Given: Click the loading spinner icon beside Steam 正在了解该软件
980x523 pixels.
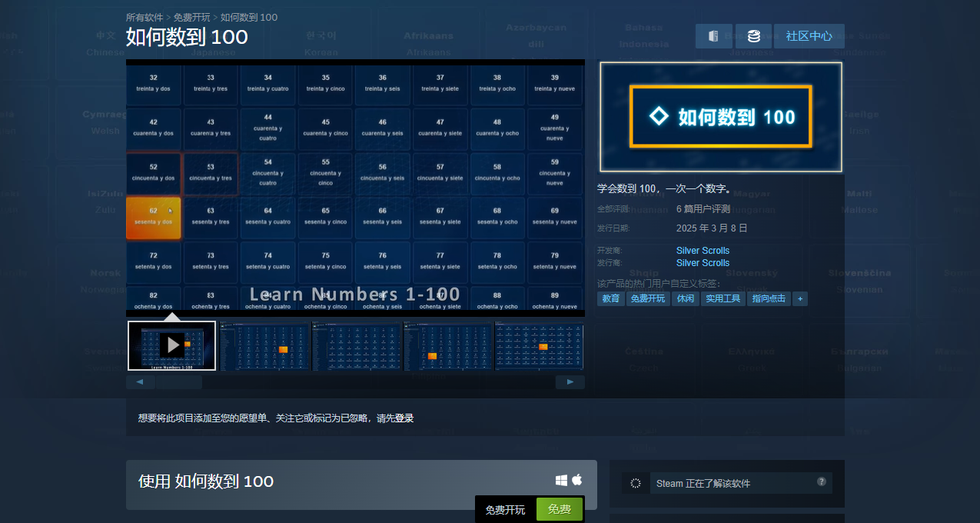Looking at the screenshot, I should (635, 483).
